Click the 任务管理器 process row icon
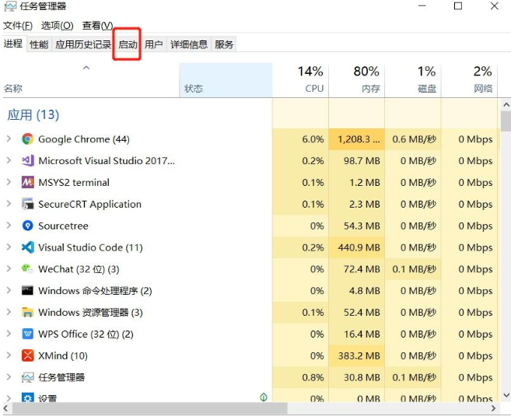Image resolution: width=511 pixels, height=420 pixels. pyautogui.click(x=28, y=377)
